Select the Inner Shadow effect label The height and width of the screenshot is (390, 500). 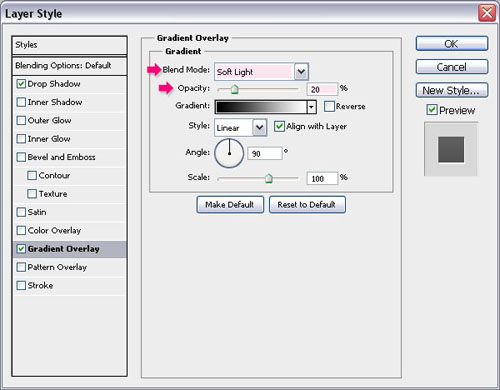point(55,102)
